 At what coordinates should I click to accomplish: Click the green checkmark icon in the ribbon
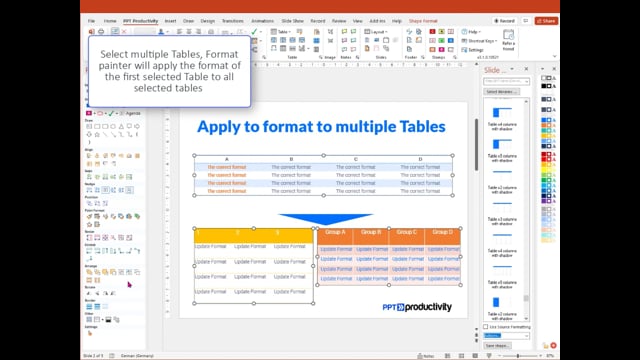point(254,31)
